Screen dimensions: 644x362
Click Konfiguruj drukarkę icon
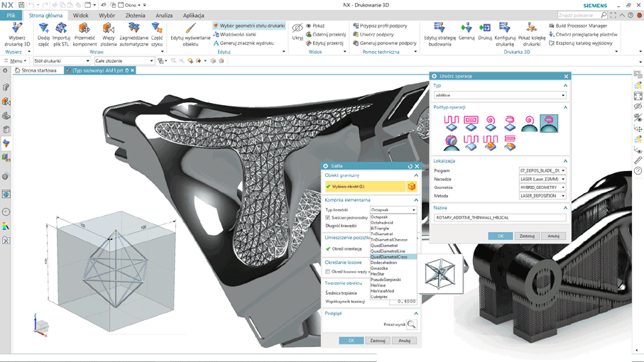pyautogui.click(x=504, y=28)
